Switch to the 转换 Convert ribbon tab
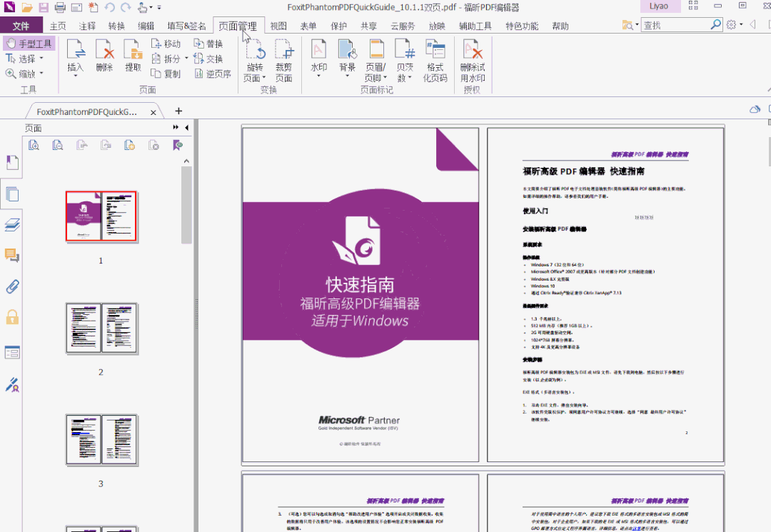 pos(116,26)
